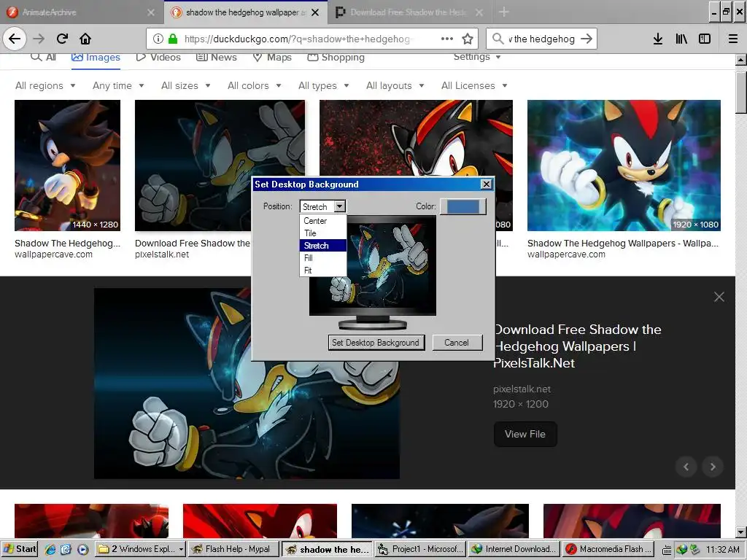Open the browser home page icon

pyautogui.click(x=85, y=39)
